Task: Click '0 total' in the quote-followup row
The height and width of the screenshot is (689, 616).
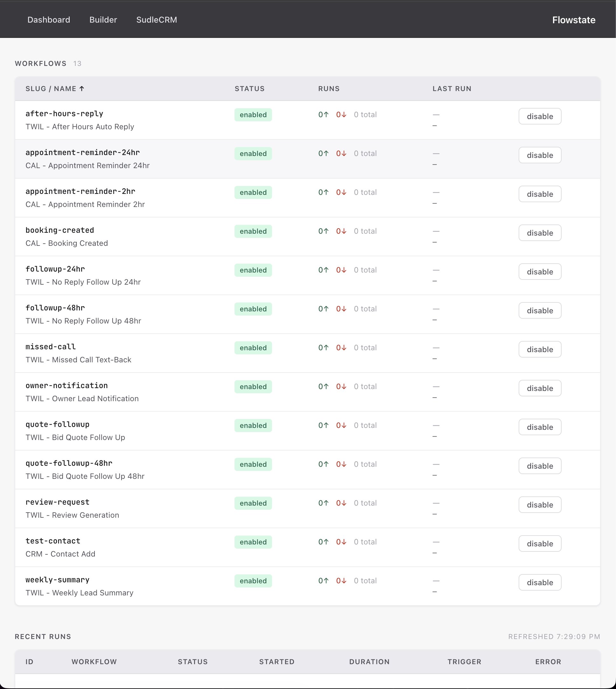Action: 365,425
